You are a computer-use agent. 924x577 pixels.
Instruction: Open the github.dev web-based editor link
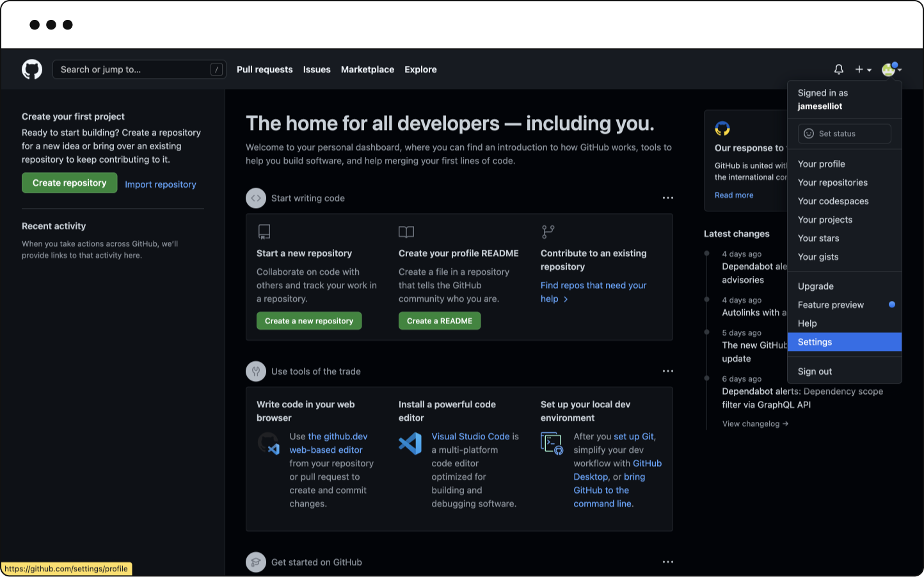click(328, 443)
